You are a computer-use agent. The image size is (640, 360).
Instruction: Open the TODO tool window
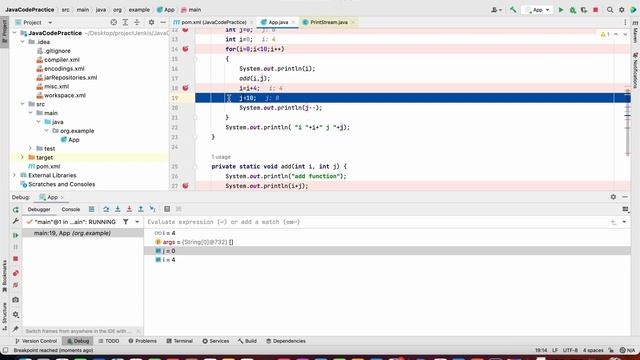point(109,341)
